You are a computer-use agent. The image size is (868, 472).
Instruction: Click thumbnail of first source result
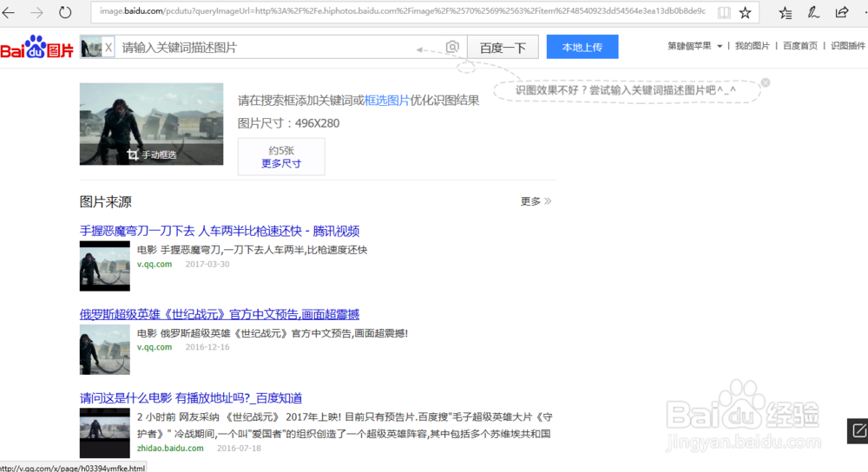(x=105, y=266)
